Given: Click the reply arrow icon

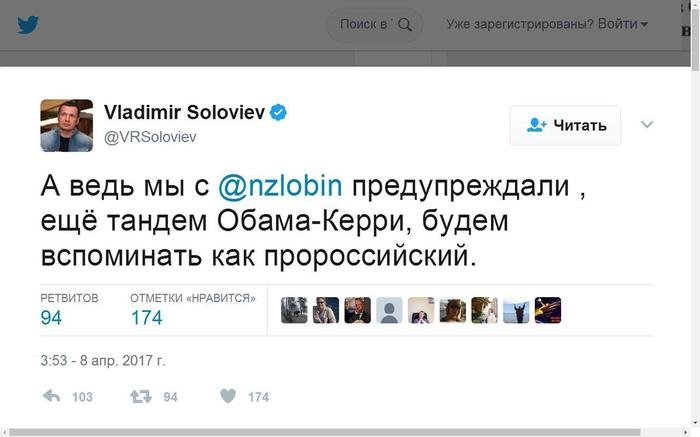Looking at the screenshot, I should pos(52,397).
